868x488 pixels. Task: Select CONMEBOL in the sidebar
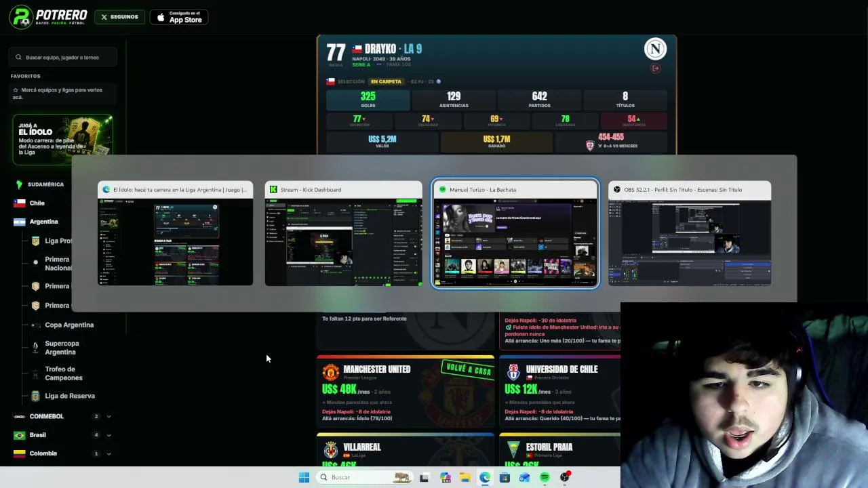[47, 416]
